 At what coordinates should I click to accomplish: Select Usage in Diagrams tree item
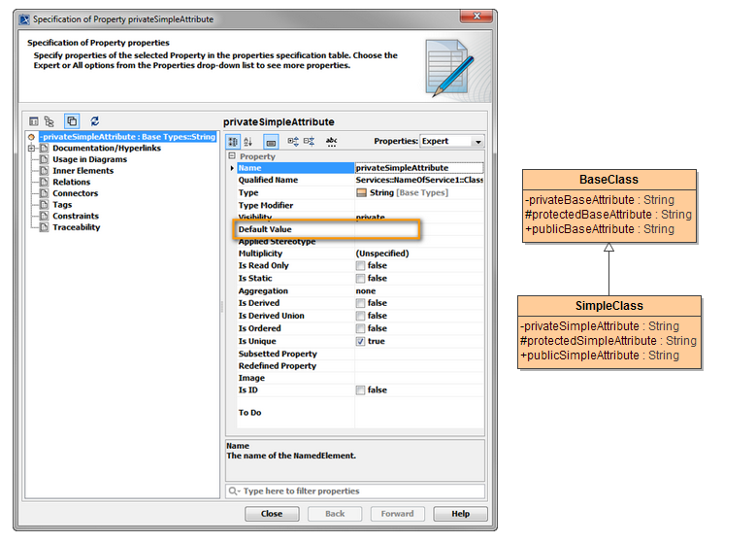89,159
